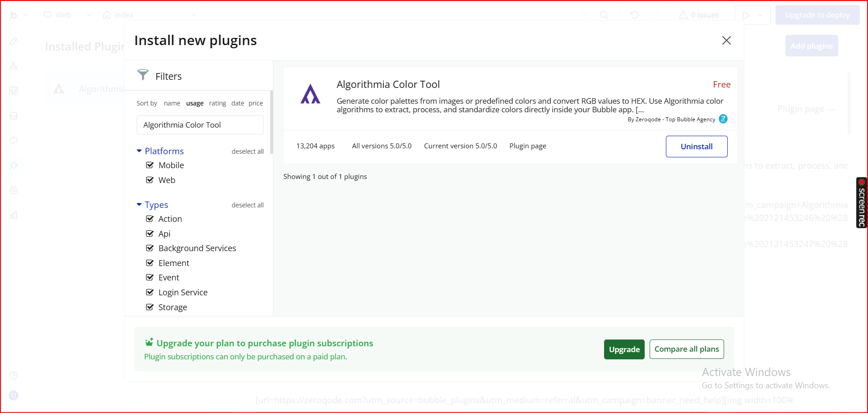Click the Filters funnel icon

[143, 75]
